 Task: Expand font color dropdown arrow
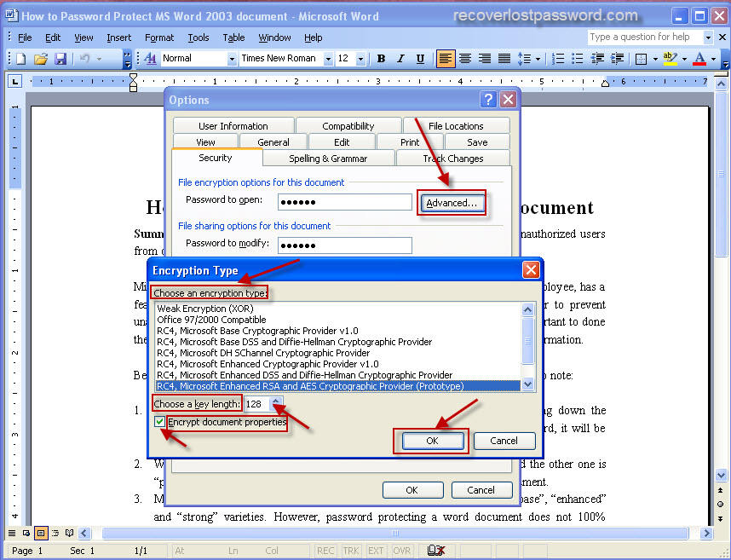pos(713,59)
